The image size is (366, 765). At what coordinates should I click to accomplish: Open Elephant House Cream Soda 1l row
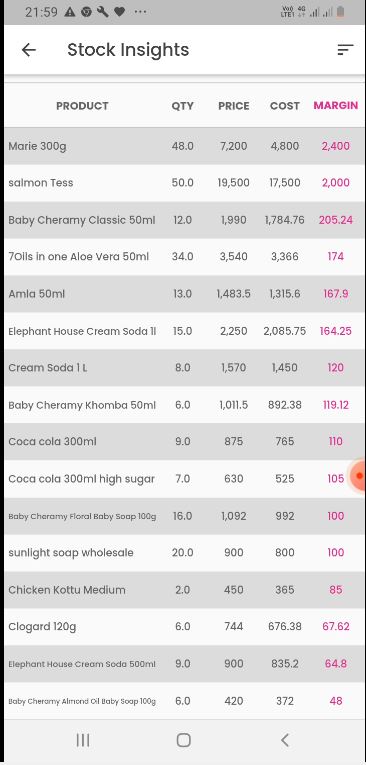point(184,331)
